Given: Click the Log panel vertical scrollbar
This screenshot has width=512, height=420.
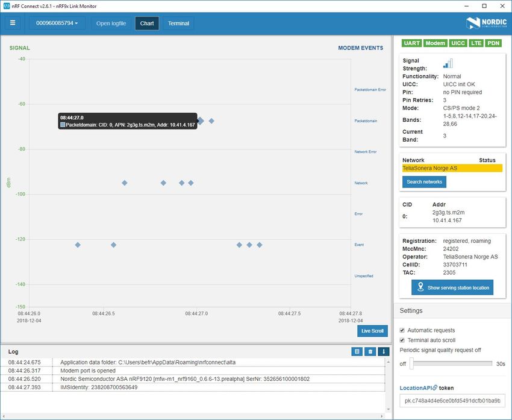Looking at the screenshot, I should [x=389, y=386].
